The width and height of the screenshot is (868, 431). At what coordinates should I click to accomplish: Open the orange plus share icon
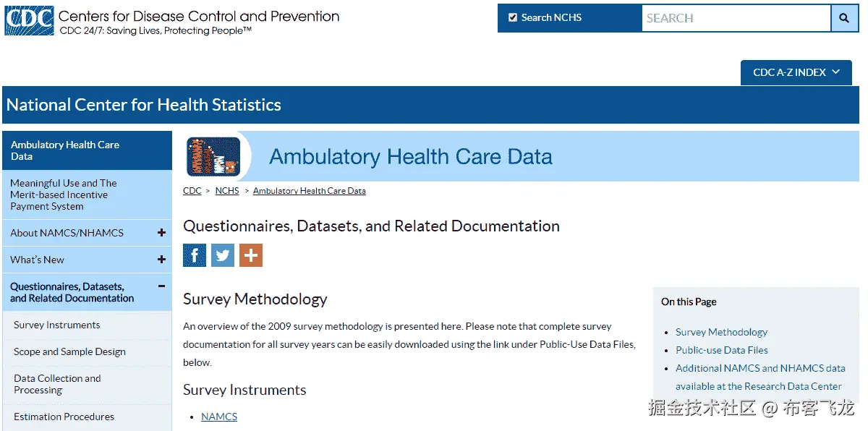(x=251, y=255)
